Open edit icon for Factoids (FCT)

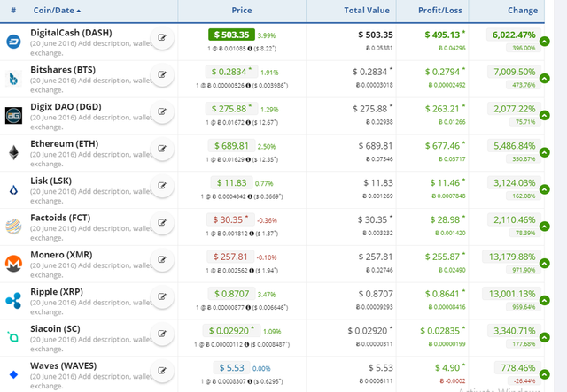pos(162,222)
